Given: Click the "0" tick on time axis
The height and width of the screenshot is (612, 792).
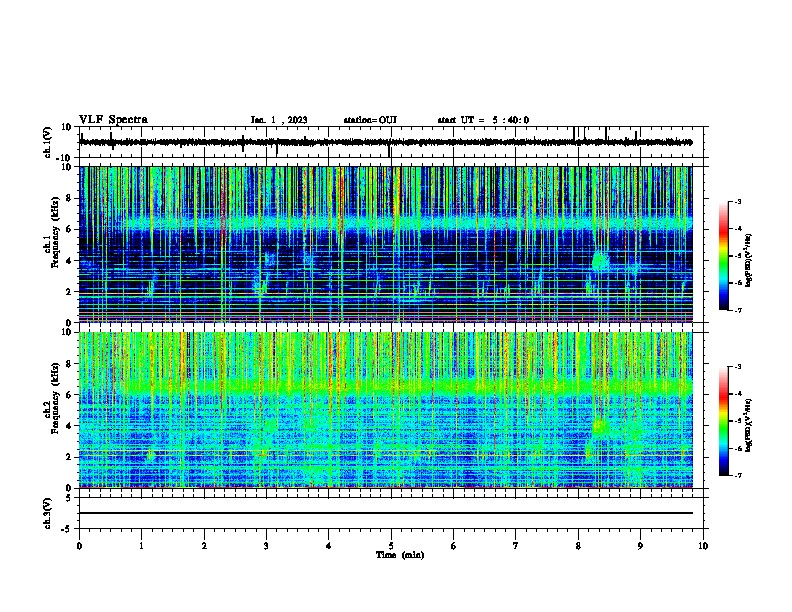Looking at the screenshot, I should [x=79, y=546].
